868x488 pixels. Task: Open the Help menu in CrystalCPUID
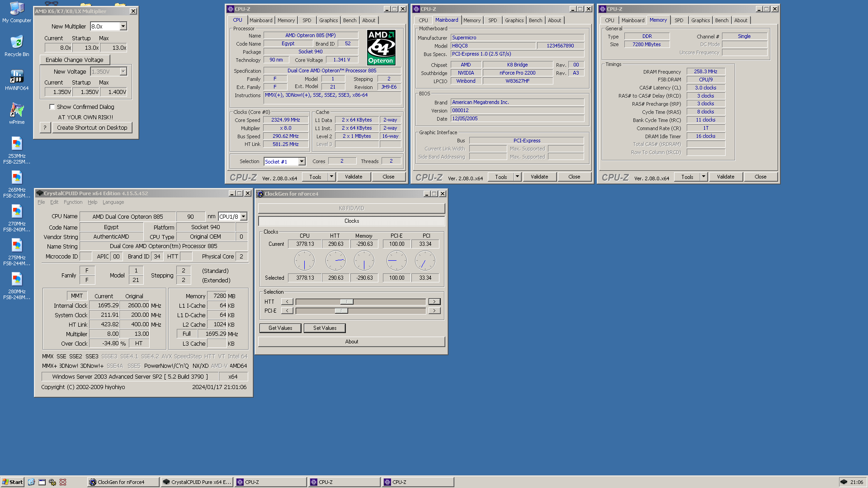[x=92, y=202]
